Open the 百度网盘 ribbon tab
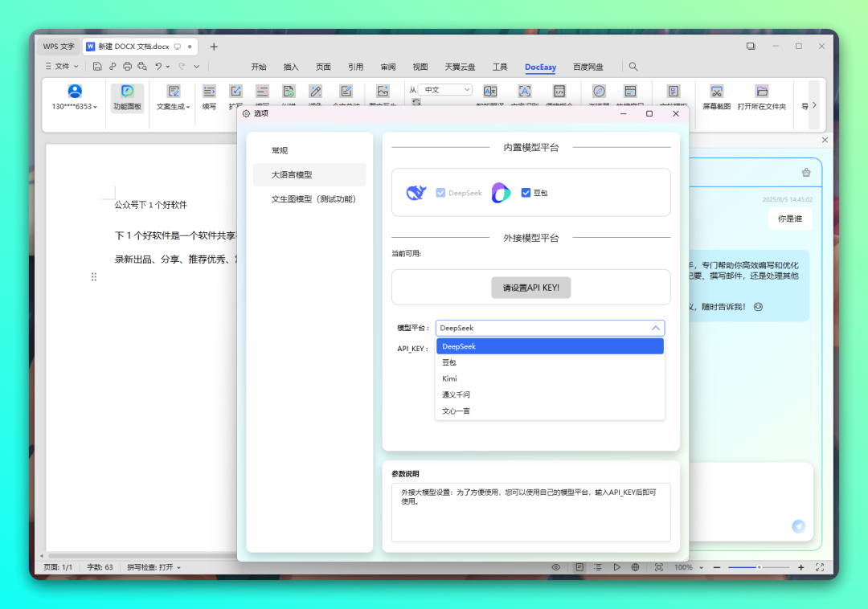 click(588, 67)
